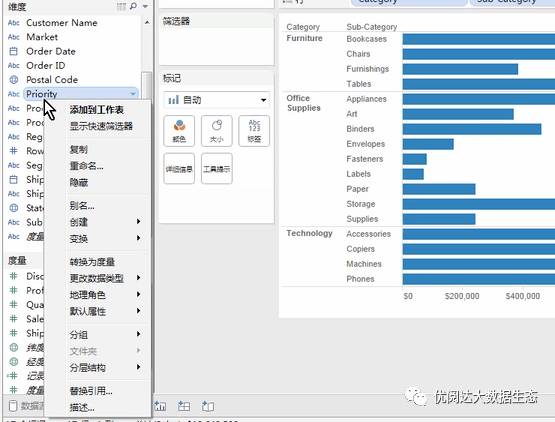Image resolution: width=555 pixels, height=422 pixels.
Task: Click the Binders bar in chart
Action: [x=472, y=129]
